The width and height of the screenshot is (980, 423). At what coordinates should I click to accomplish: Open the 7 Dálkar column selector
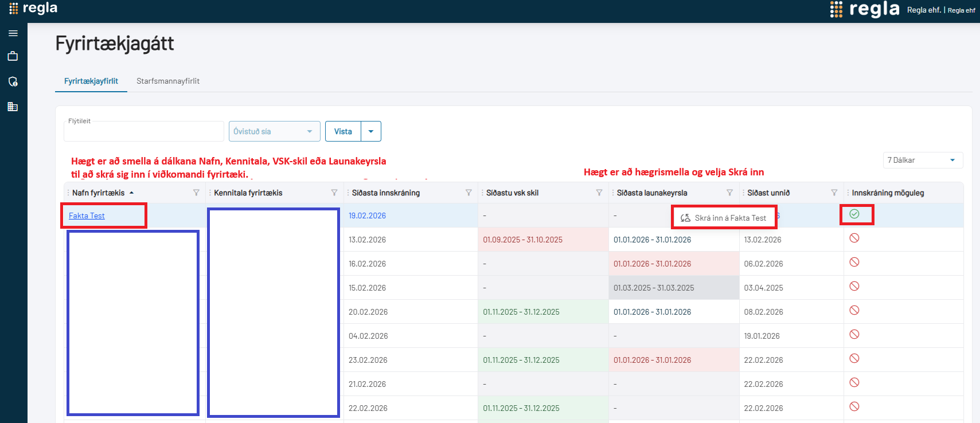[922, 160]
